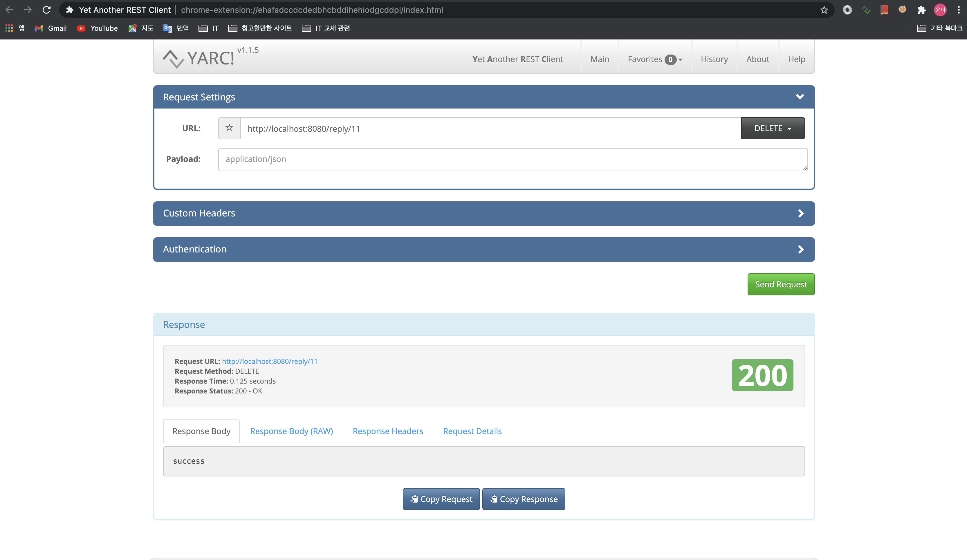
Task: Click the 'Request Method: DELETE' text
Action: tap(217, 371)
